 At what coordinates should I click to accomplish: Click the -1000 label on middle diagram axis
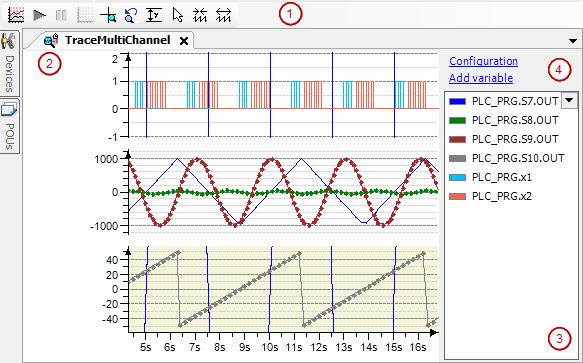(104, 226)
